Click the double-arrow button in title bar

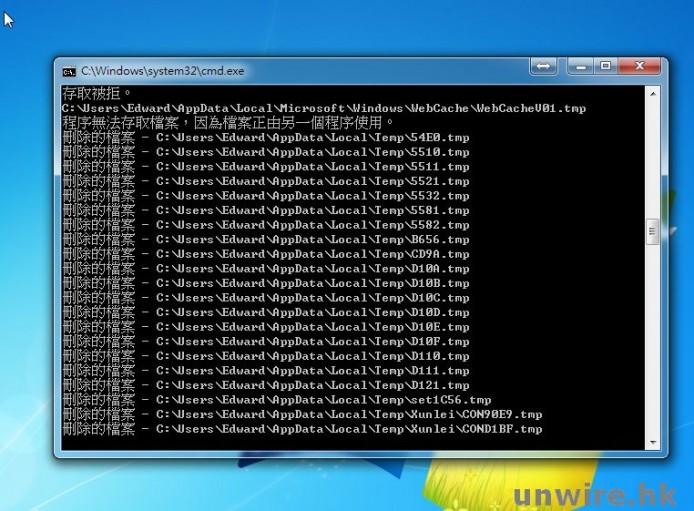tap(543, 66)
